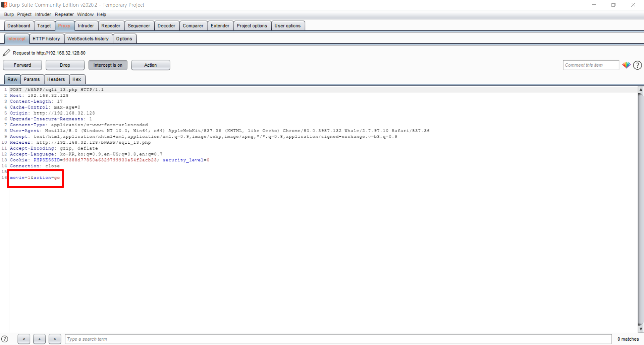Switch to the Repeater tool tab
The image size is (644, 345).
coord(111,26)
